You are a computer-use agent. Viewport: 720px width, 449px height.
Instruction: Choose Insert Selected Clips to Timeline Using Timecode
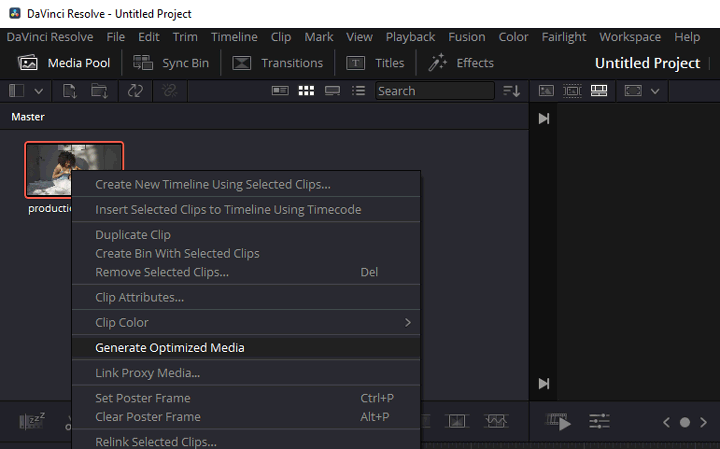pos(246,210)
